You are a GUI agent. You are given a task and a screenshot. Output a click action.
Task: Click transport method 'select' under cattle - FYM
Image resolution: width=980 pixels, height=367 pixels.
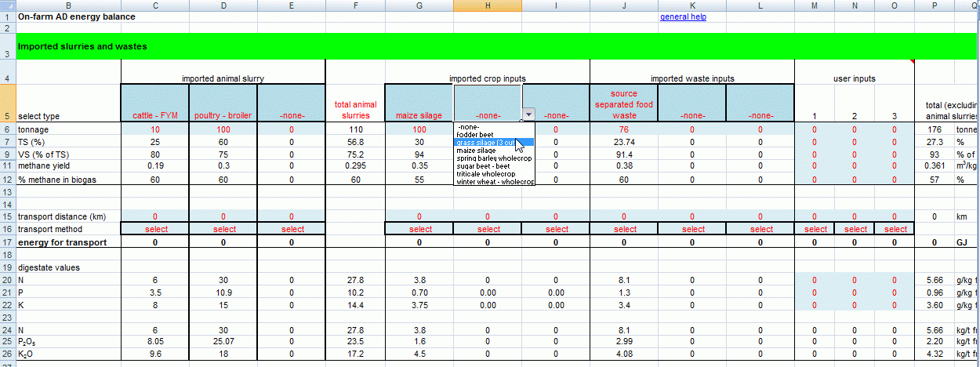pos(154,229)
